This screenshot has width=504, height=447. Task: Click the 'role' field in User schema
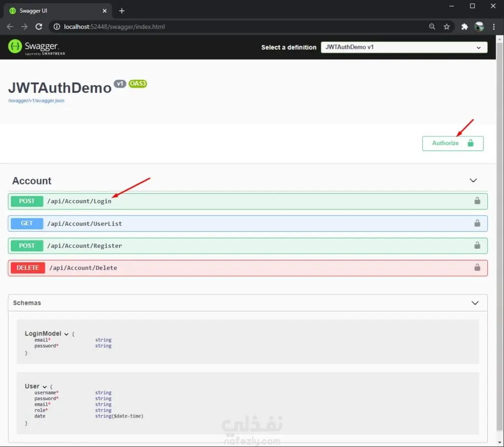tap(41, 410)
